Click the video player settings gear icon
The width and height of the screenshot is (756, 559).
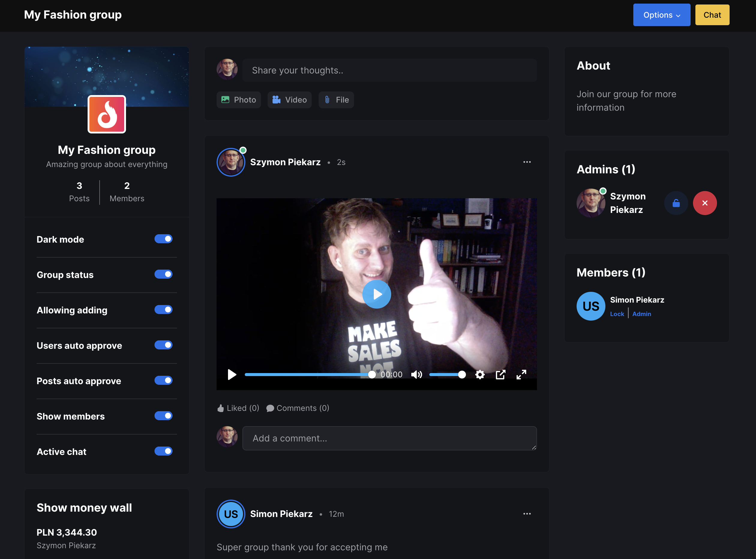(x=480, y=375)
